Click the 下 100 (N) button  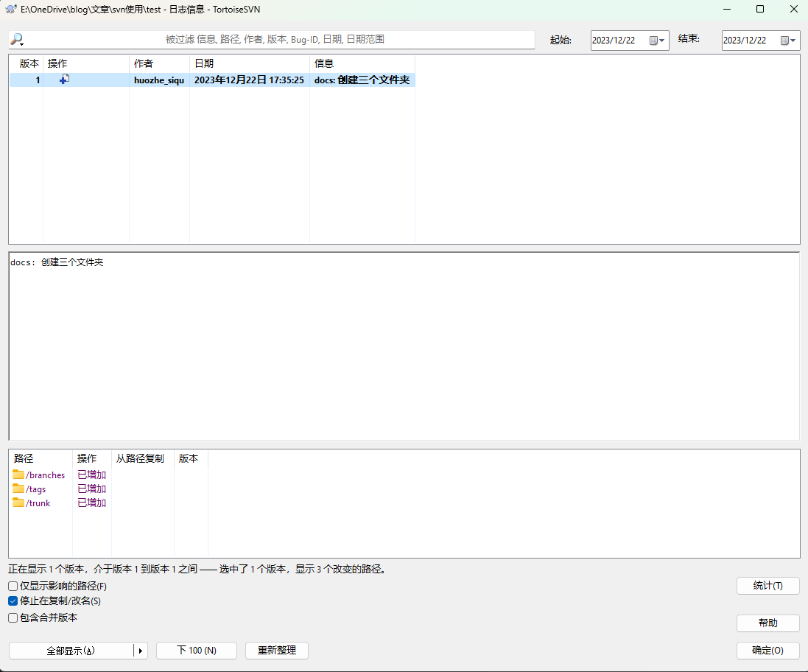(x=196, y=651)
